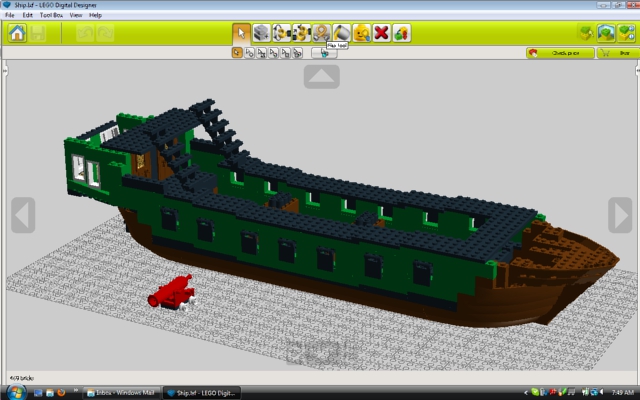640x400 pixels.
Task: Open the Edit menu
Action: click(x=27, y=15)
